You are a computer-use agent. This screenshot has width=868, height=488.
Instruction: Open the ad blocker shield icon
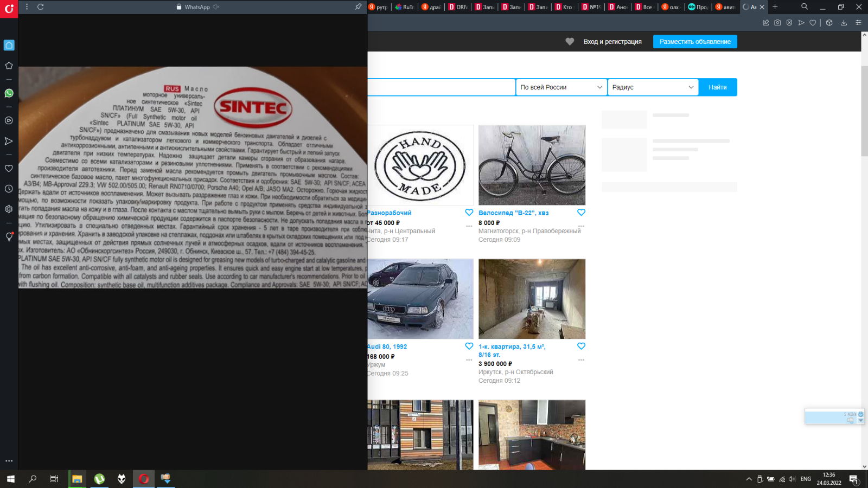(x=789, y=23)
